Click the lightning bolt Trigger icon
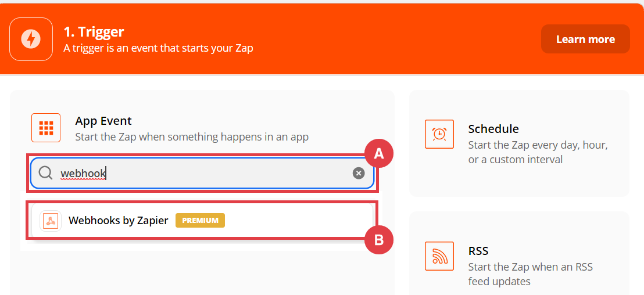The width and height of the screenshot is (644, 295). [x=31, y=39]
